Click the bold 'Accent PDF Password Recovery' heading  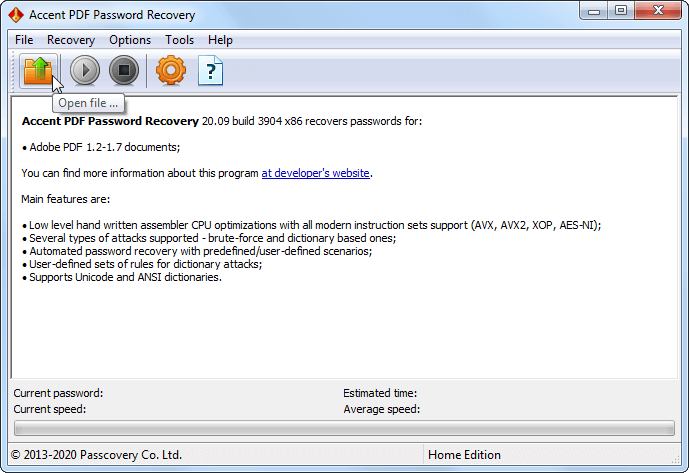110,121
